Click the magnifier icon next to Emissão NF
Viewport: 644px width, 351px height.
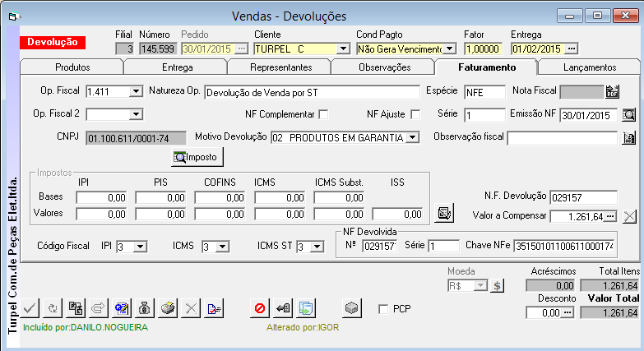click(629, 115)
